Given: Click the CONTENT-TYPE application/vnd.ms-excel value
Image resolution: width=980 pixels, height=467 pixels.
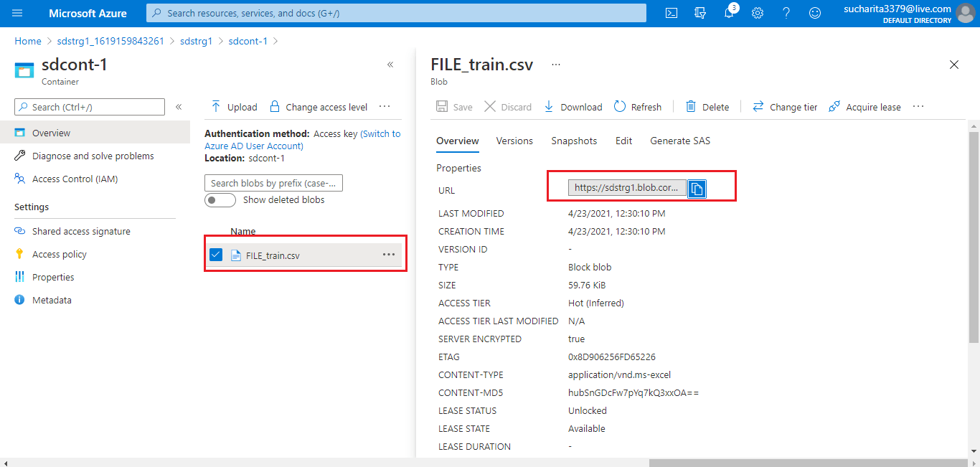Looking at the screenshot, I should coord(620,374).
